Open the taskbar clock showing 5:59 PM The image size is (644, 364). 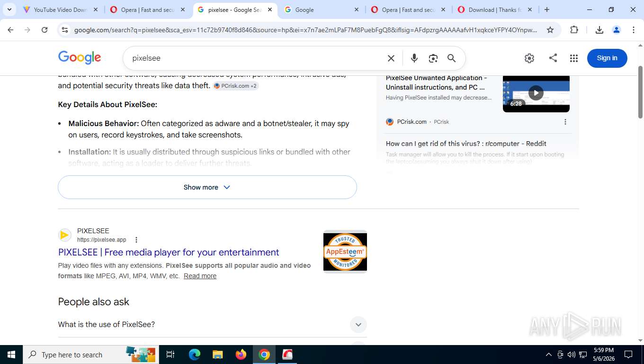click(603, 355)
